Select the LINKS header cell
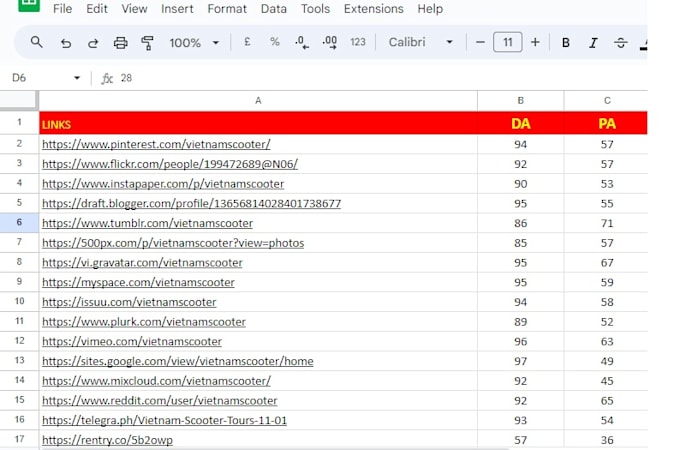680x450 pixels. click(258, 123)
